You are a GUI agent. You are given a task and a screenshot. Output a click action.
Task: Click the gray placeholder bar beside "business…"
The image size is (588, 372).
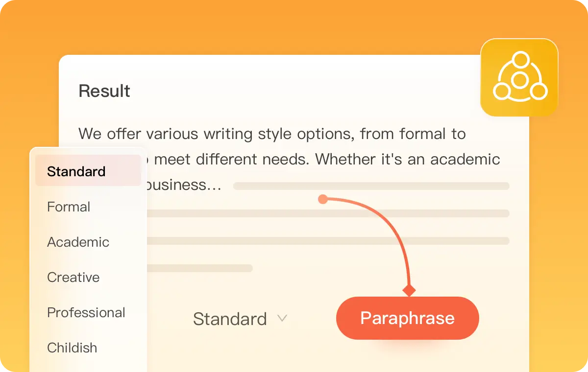point(371,186)
